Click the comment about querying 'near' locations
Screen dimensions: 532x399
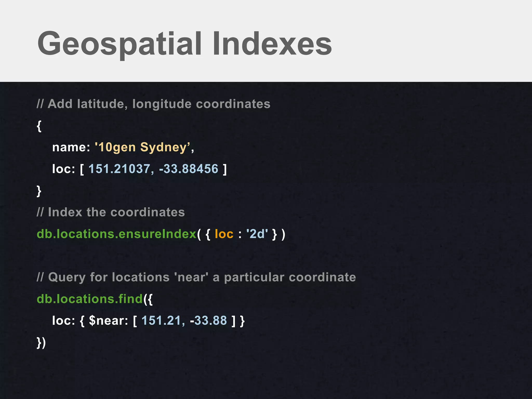coord(196,277)
